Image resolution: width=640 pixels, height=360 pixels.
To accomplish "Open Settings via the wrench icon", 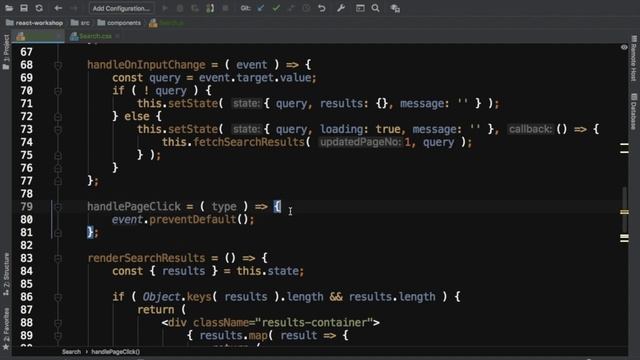I will (x=341, y=8).
